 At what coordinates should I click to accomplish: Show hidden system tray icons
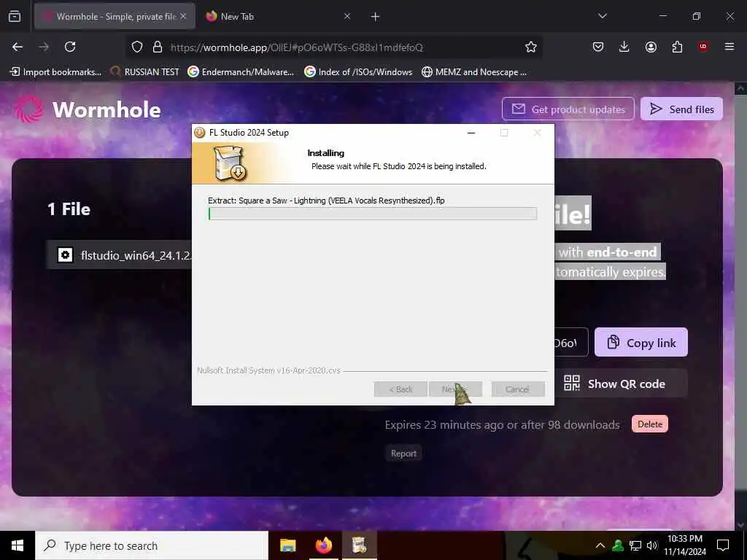point(600,545)
